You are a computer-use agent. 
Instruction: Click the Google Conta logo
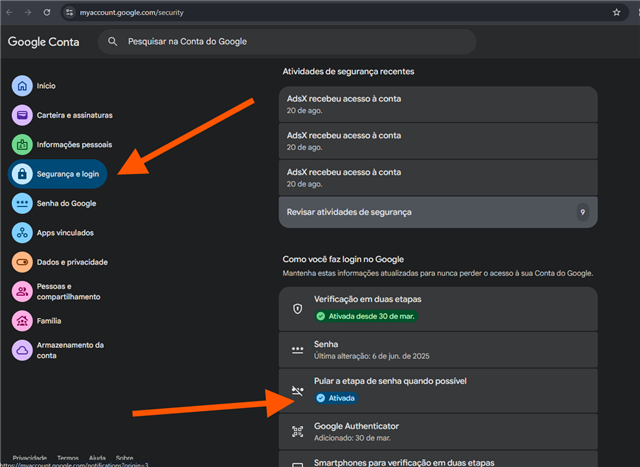pyautogui.click(x=44, y=42)
